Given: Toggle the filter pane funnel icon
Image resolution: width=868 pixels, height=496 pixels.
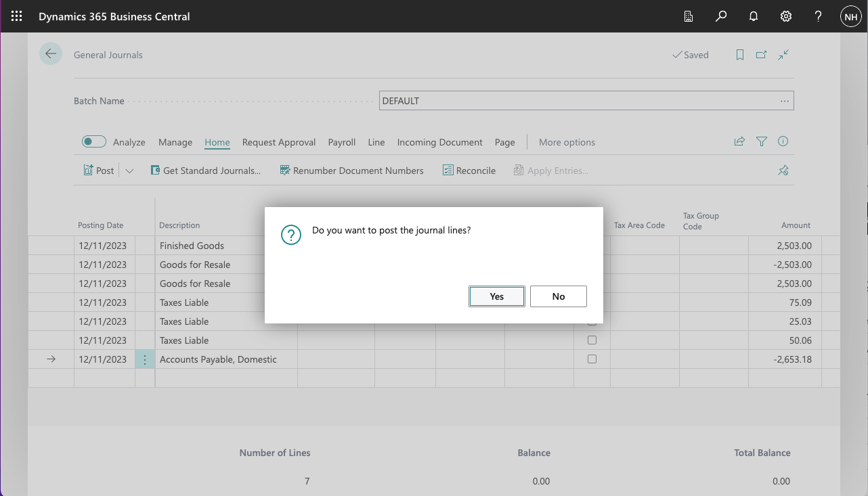Looking at the screenshot, I should pos(762,141).
